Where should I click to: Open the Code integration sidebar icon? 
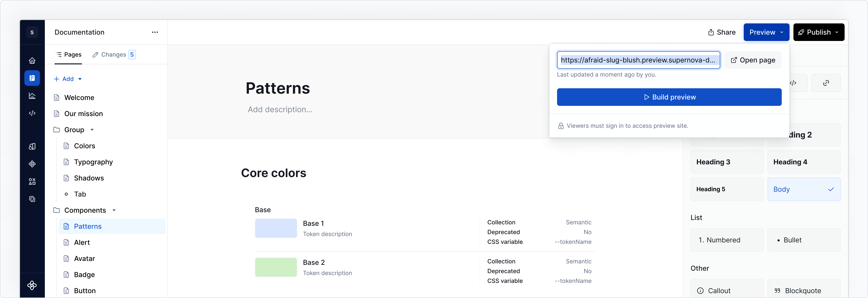32,113
